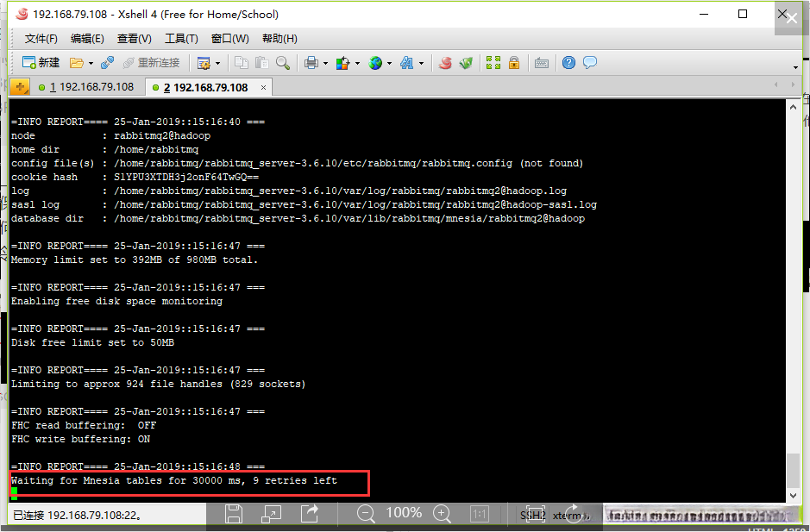The width and height of the screenshot is (810, 532).
Task: Open the 查看(V) menu
Action: coord(135,39)
